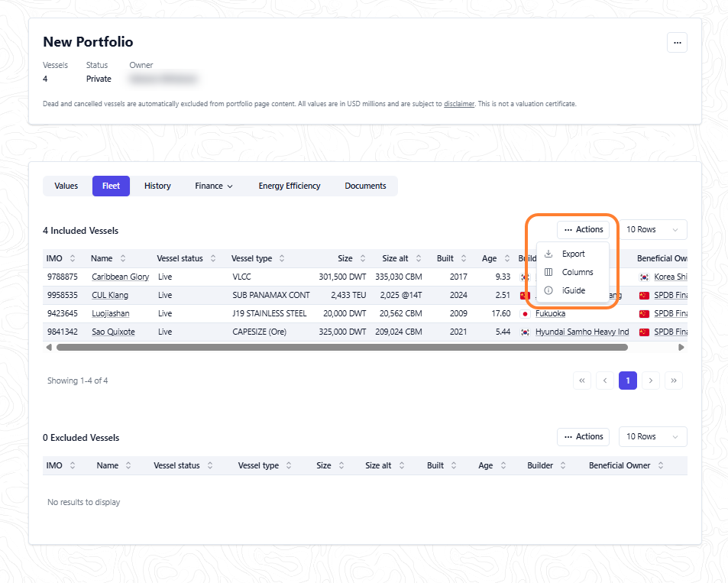Open rows-per-page dropdown for included vessels

click(x=652, y=229)
